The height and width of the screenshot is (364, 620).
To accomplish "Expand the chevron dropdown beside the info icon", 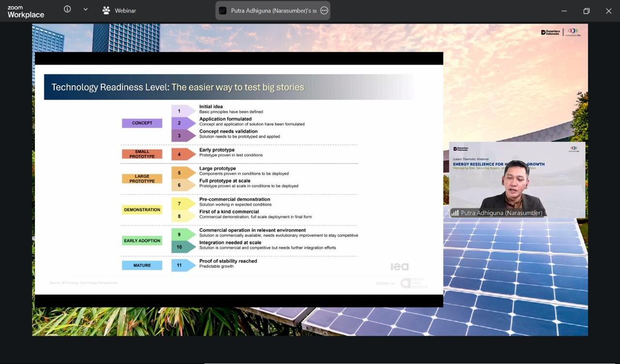I will [86, 9].
